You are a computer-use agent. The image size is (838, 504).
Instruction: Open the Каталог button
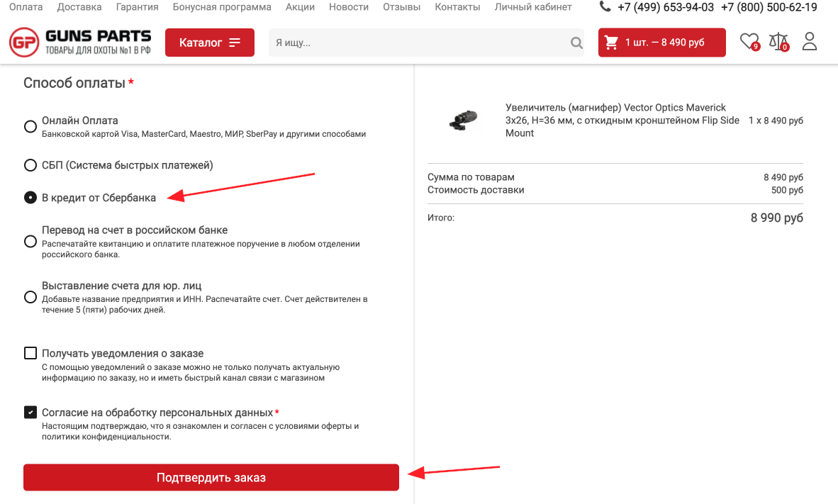point(210,43)
